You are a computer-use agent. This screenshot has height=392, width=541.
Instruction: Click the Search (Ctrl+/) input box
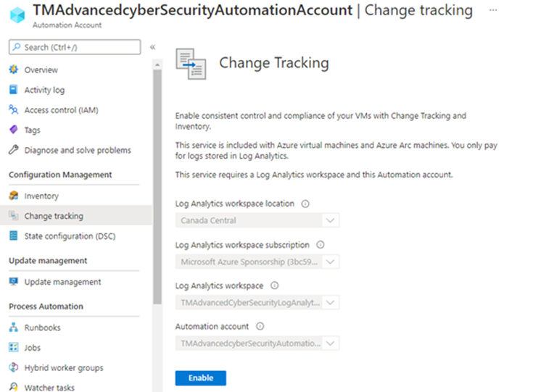click(75, 47)
